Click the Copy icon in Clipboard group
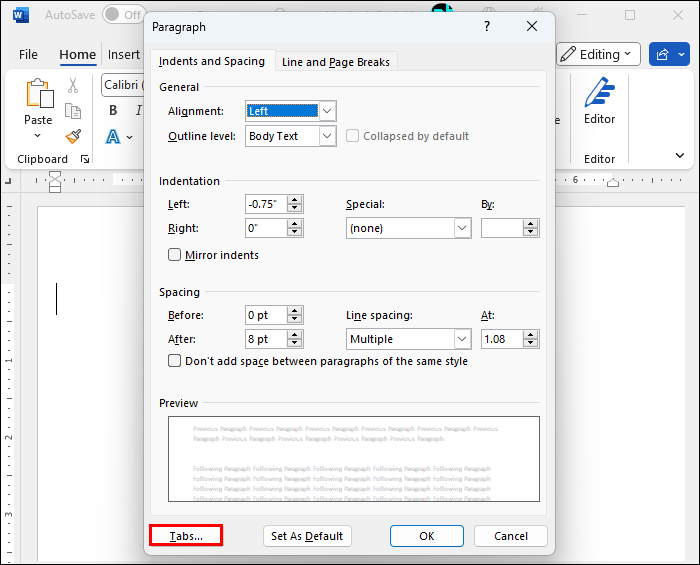This screenshot has width=700, height=565. tap(73, 111)
